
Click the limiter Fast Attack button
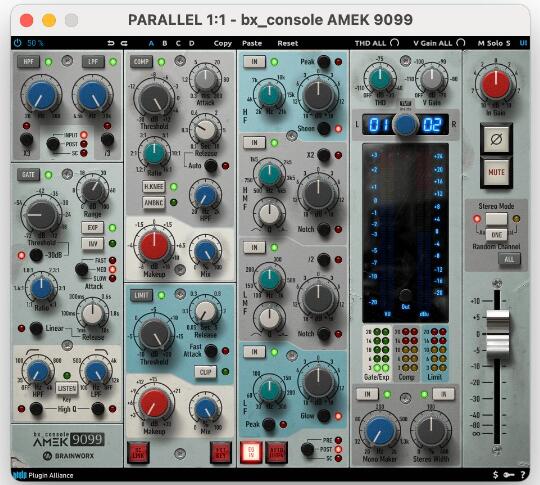click(x=211, y=351)
